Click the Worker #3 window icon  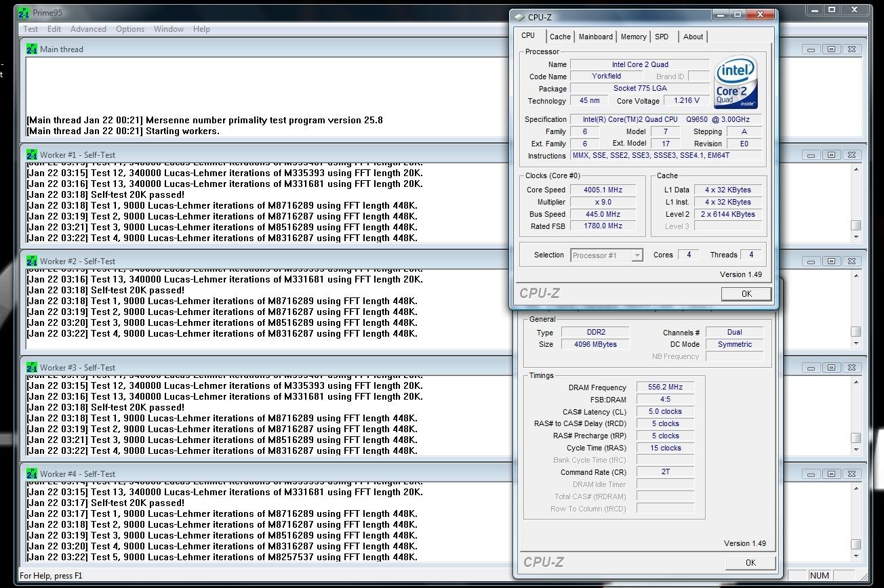click(x=32, y=367)
